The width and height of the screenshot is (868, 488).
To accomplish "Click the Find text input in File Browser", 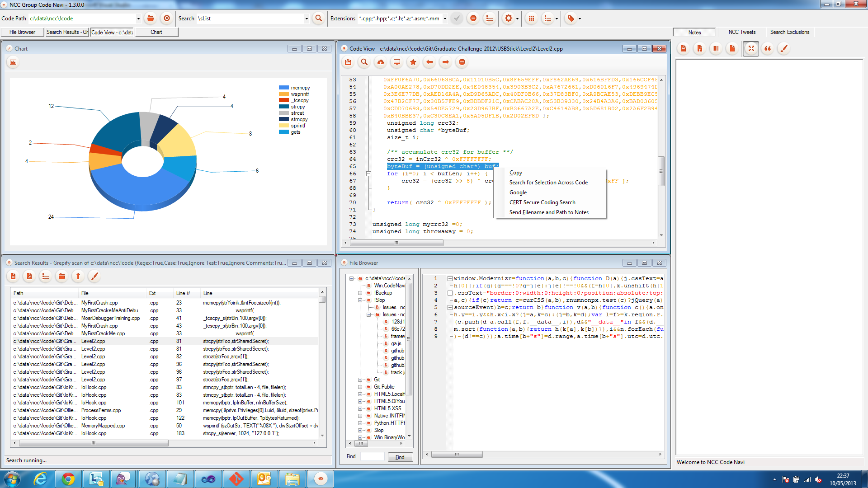I will coord(372,456).
